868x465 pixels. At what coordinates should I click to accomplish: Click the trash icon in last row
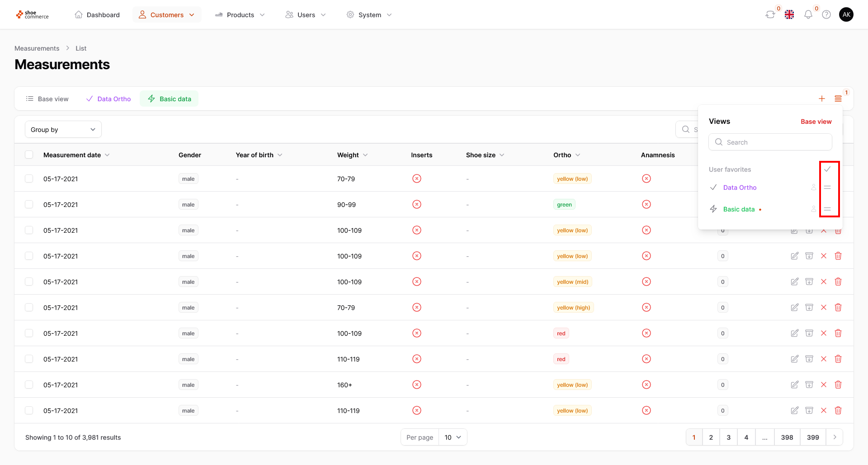[x=838, y=410]
